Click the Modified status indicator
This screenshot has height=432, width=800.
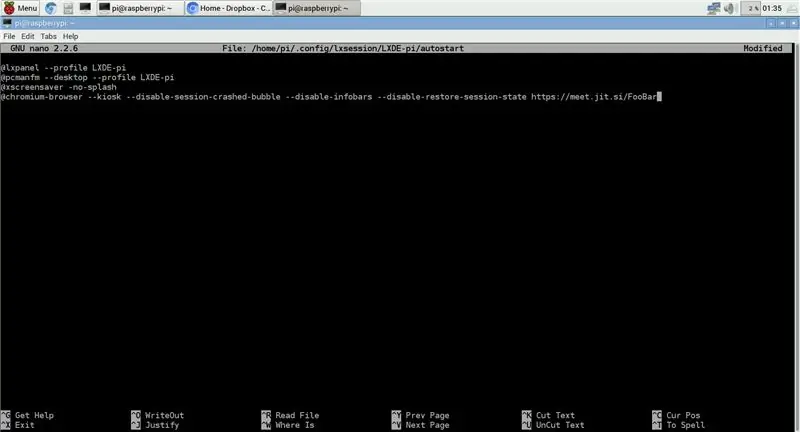tap(763, 48)
